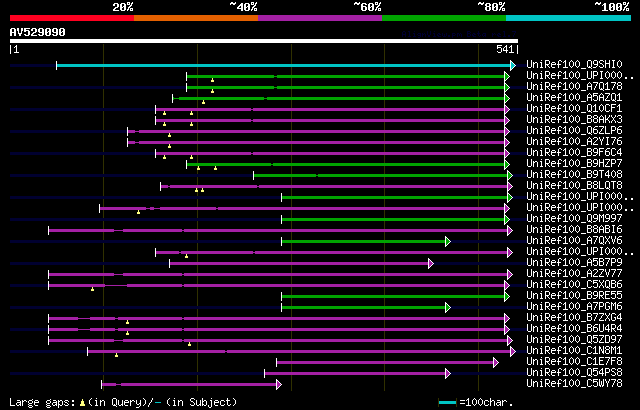Image resolution: width=640 pixels, height=410 pixels.
Task: Click the arrowhead ending the C1E7F8 bar
Action: [496, 363]
